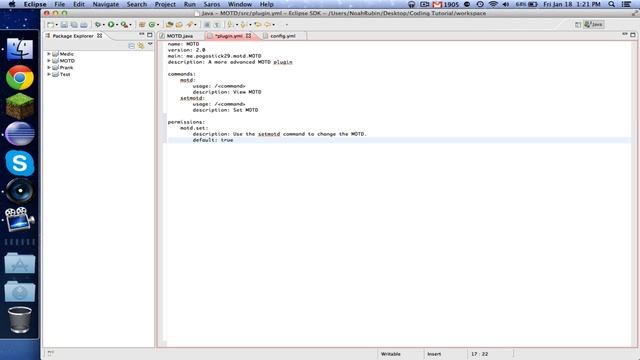
Task: Expand the MOTD project
Action: [x=49, y=60]
